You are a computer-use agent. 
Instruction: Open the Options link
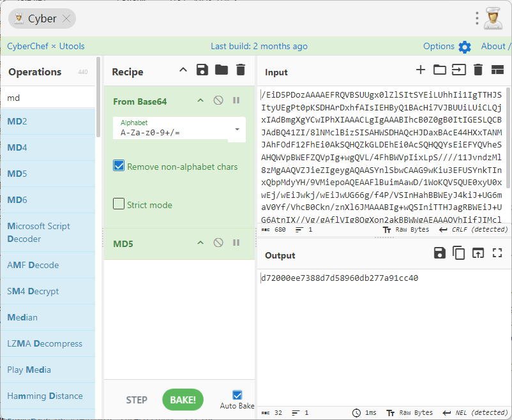click(439, 47)
